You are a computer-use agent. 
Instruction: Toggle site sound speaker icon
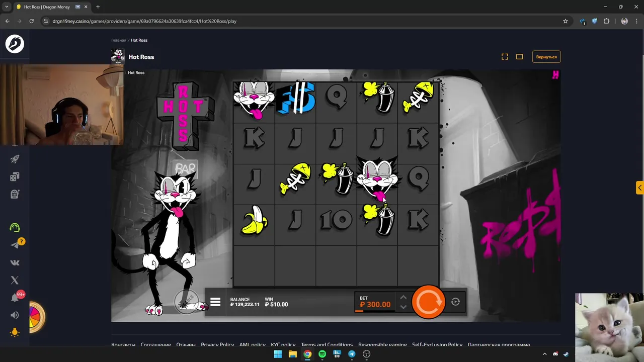tap(15, 315)
